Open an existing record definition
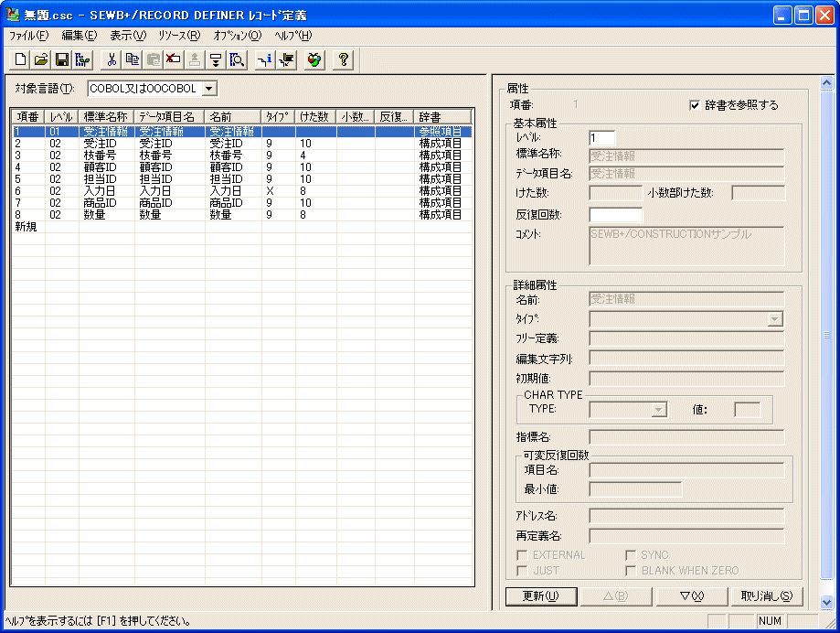840x633 pixels. pyautogui.click(x=40, y=59)
